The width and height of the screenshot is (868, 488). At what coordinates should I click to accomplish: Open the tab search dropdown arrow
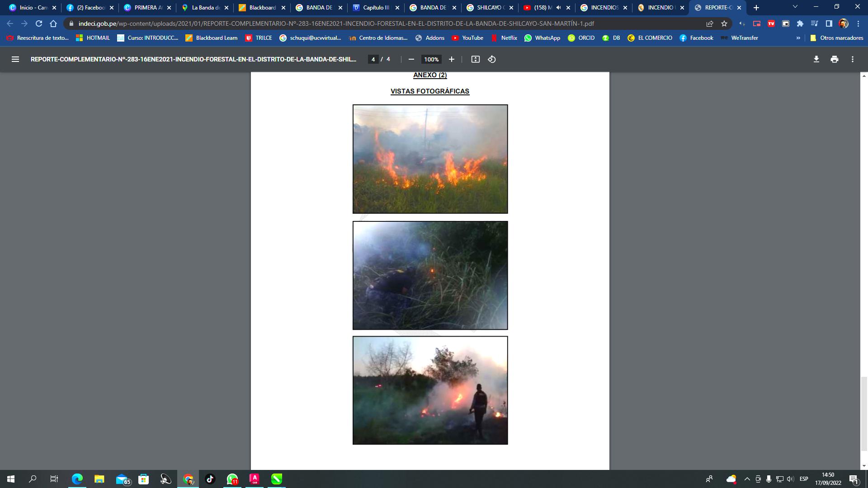(795, 7)
